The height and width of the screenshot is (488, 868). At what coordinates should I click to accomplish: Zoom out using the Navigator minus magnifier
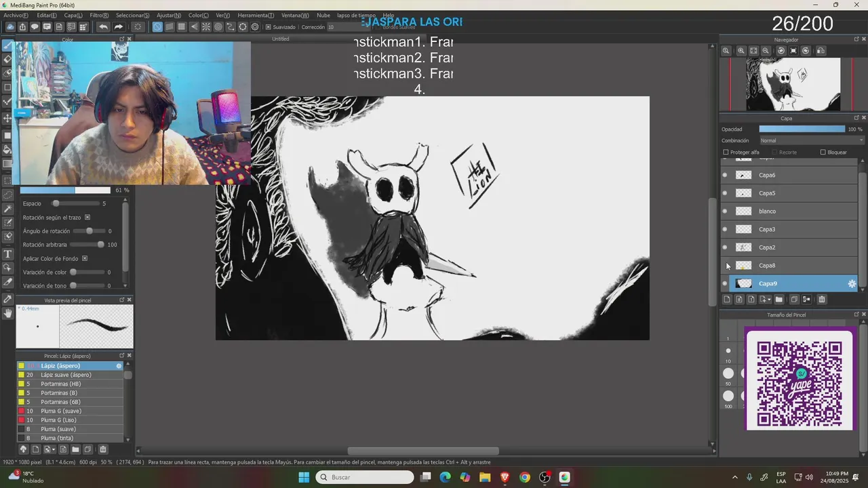(766, 51)
